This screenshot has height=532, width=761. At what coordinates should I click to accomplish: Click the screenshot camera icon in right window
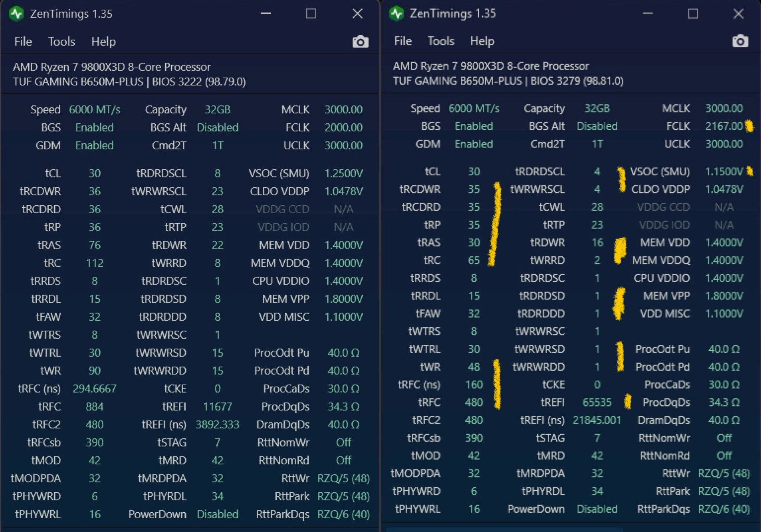pyautogui.click(x=740, y=41)
